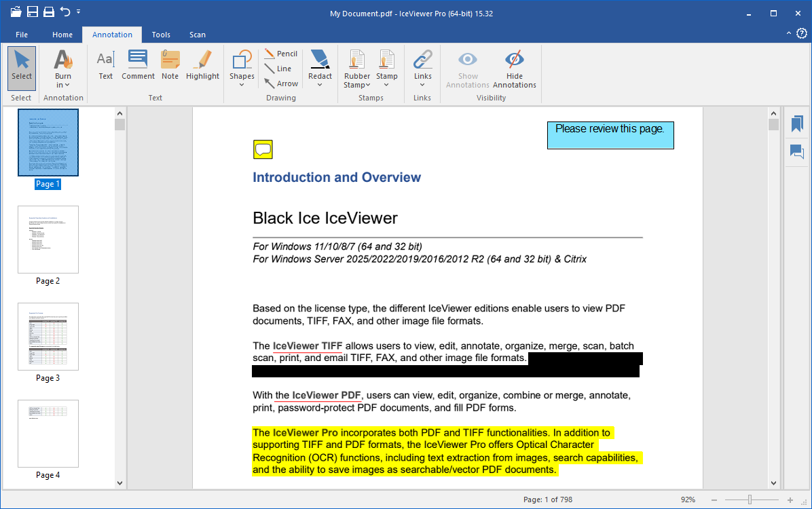Select the 'Please review this page.' text box
The image size is (812, 509).
pyautogui.click(x=610, y=135)
